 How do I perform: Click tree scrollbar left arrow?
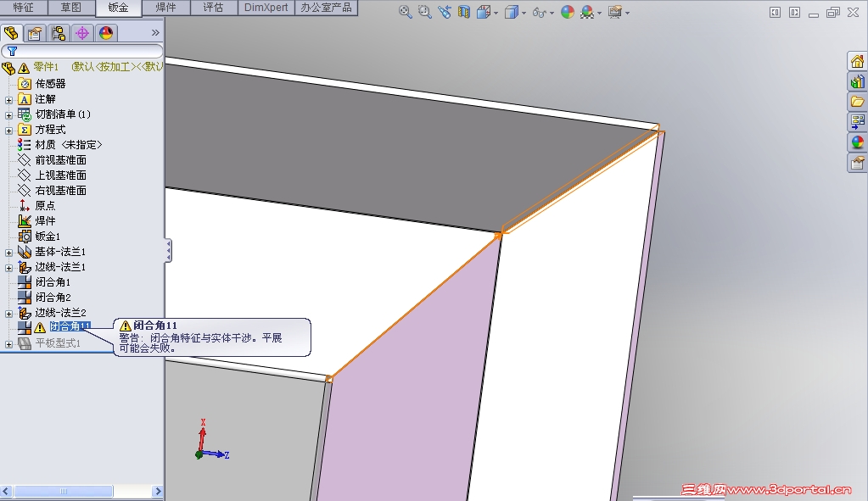coord(6,491)
